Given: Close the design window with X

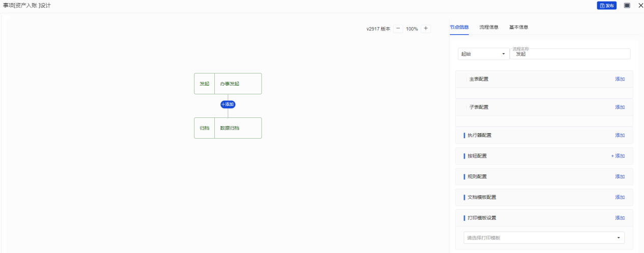Looking at the screenshot, I should pyautogui.click(x=640, y=6).
